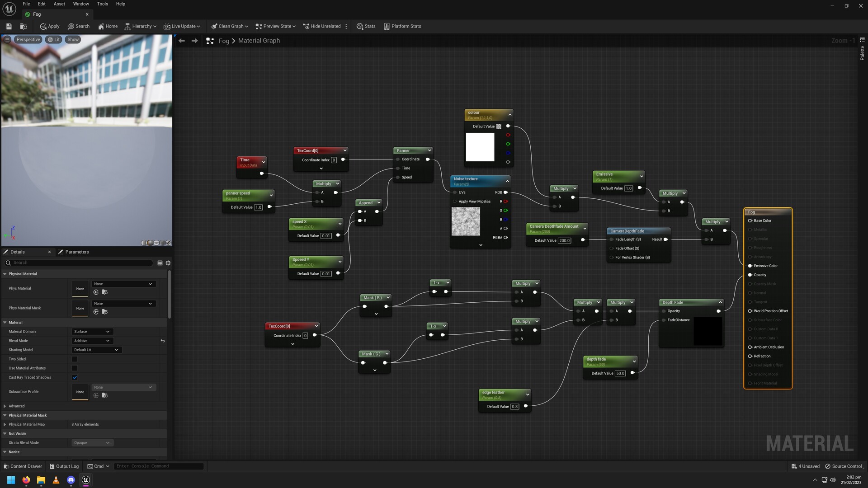Open the Blend Mode dropdown

click(x=92, y=341)
